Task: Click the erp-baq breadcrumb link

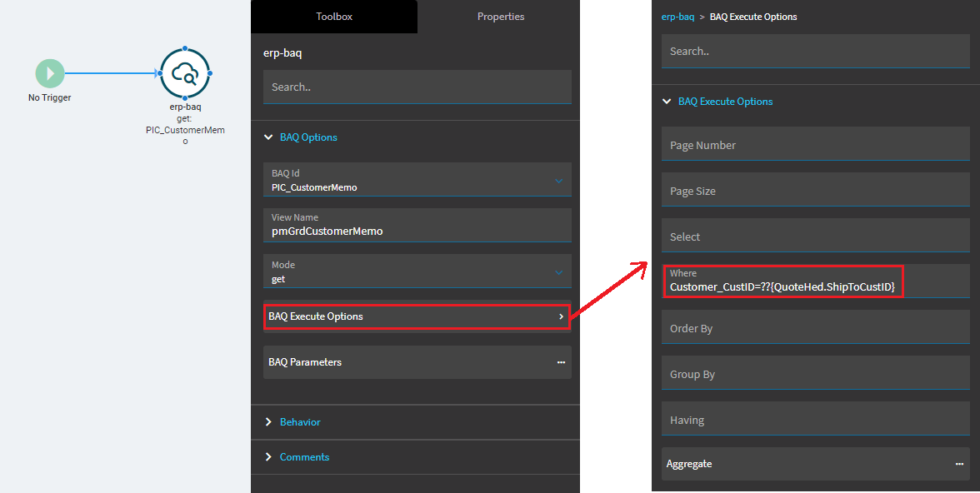Action: [677, 17]
